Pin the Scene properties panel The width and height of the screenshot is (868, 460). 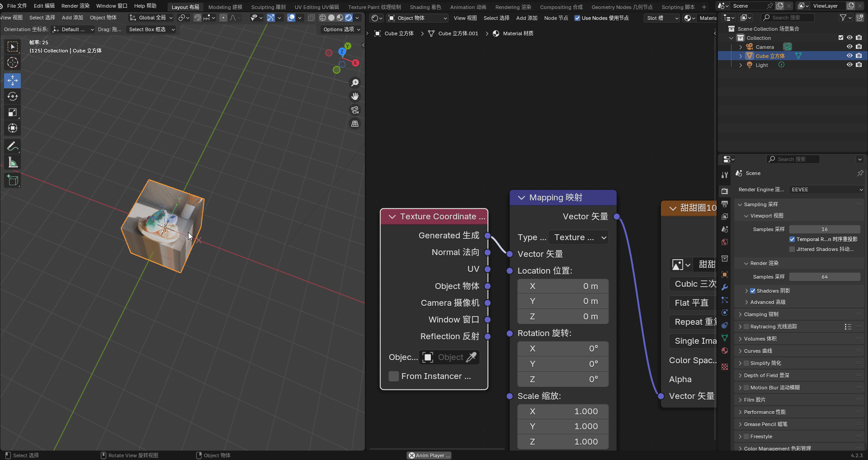point(860,173)
